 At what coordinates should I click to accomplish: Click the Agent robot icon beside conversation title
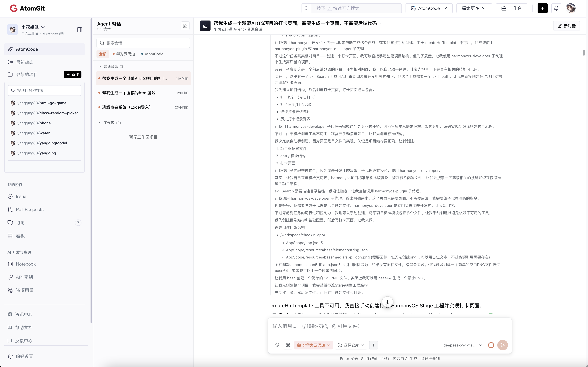[x=205, y=26]
